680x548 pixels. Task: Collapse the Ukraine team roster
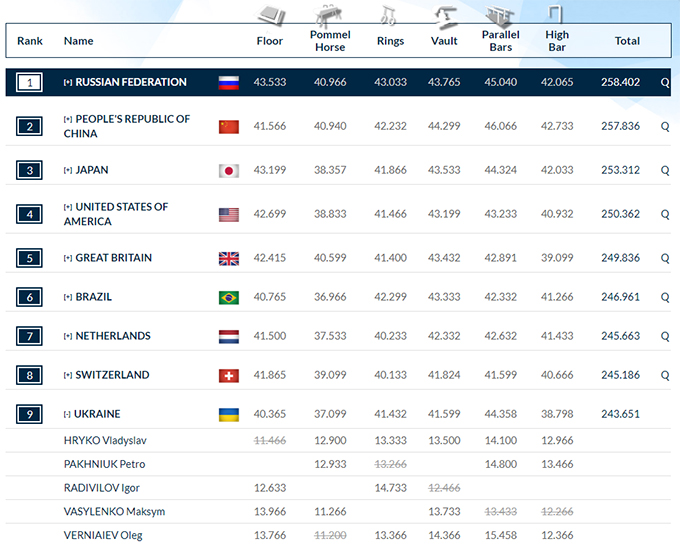pyautogui.click(x=68, y=415)
